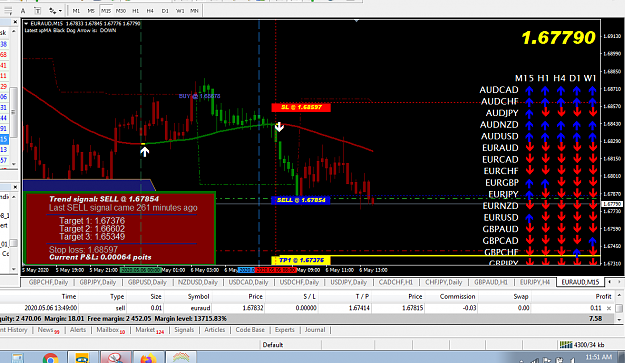Image resolution: width=625 pixels, height=363 pixels.
Task: Sort trades by Profit column header
Action: click(603, 296)
